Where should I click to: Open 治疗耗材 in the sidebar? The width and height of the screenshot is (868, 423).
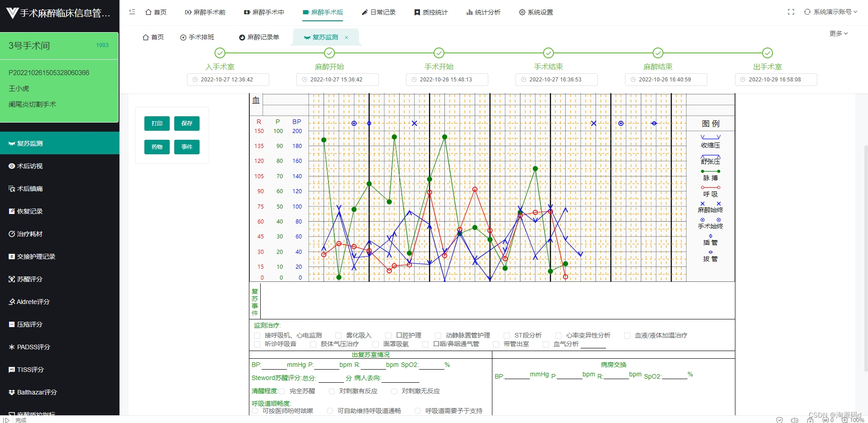point(60,234)
